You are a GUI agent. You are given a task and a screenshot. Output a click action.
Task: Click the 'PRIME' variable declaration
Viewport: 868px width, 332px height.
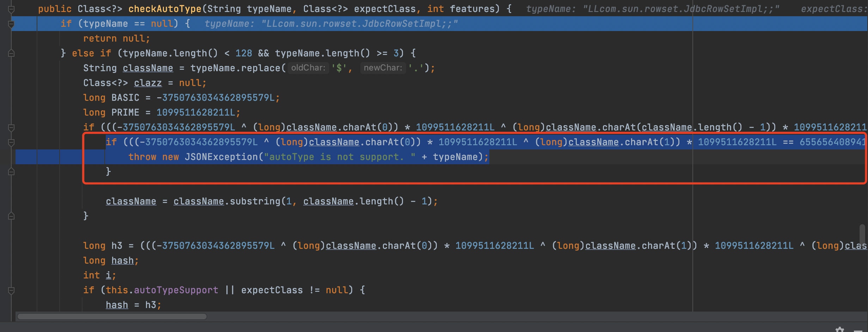125,112
